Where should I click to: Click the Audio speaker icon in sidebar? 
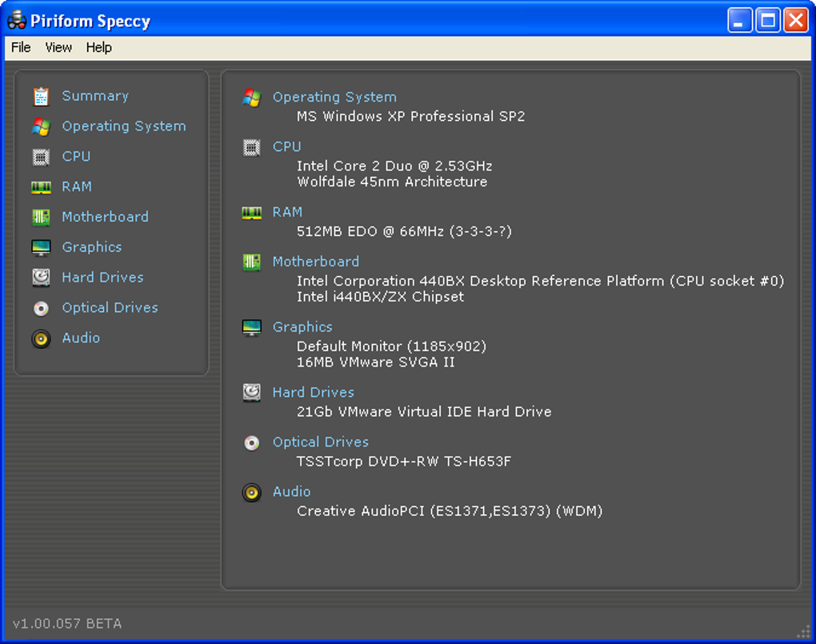(x=41, y=338)
